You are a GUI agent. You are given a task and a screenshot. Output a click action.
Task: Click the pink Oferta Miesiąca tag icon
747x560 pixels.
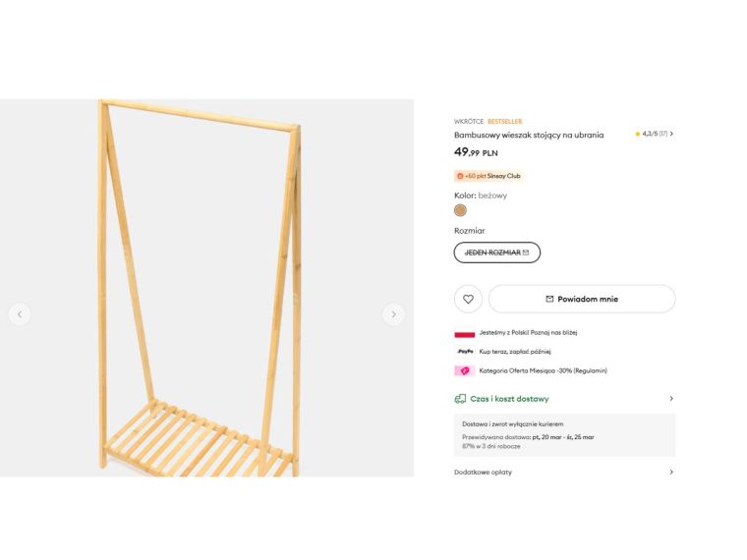pyautogui.click(x=464, y=371)
